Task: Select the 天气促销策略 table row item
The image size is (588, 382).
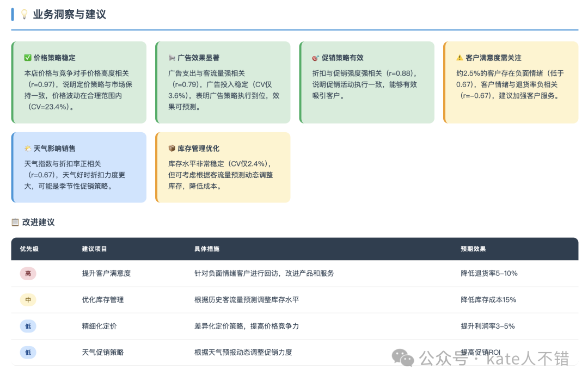Action: click(x=102, y=352)
